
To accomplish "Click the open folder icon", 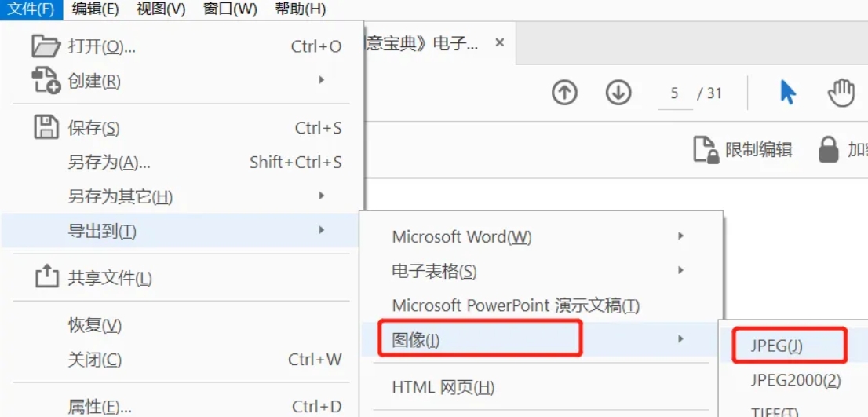I will (x=46, y=46).
